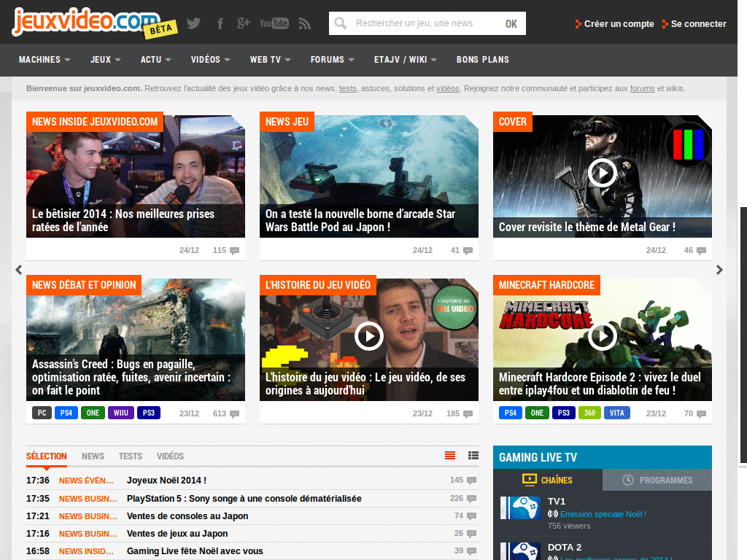The width and height of the screenshot is (747, 560).
Task: Open comments icon on Metal Gear Cover card
Action: pos(701,251)
